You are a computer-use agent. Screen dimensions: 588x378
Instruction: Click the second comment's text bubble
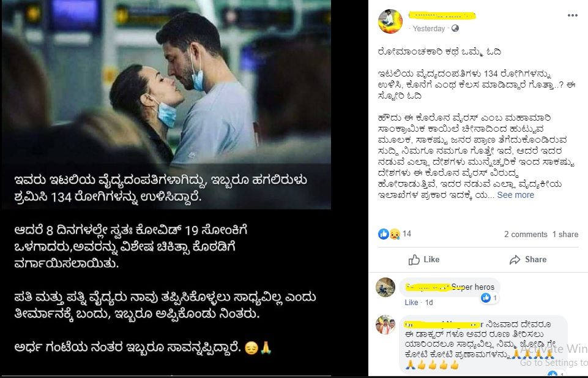[483, 344]
